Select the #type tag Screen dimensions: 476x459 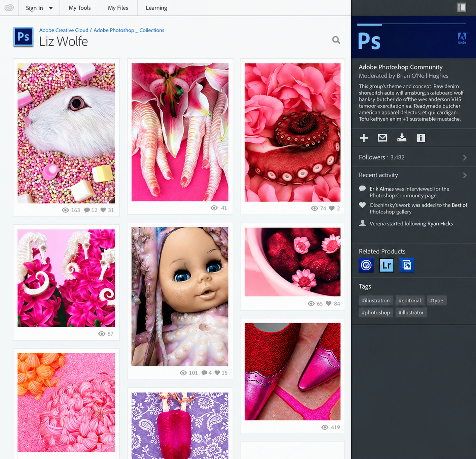point(437,300)
